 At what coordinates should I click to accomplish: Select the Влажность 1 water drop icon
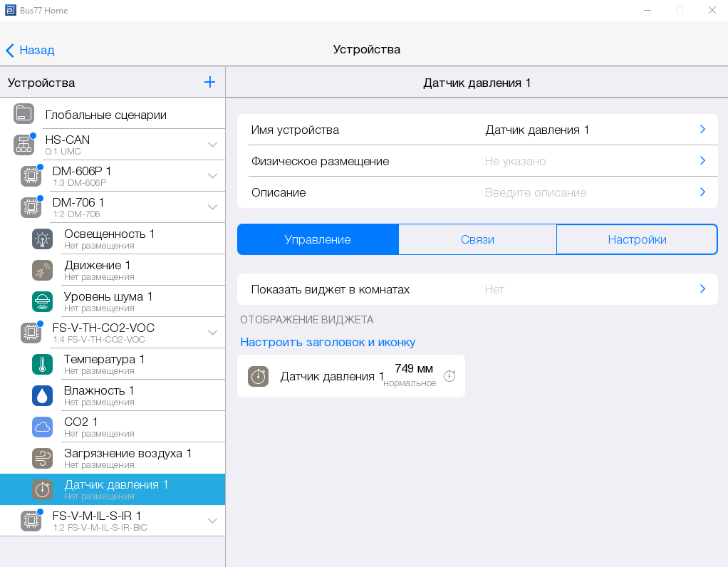tap(42, 395)
